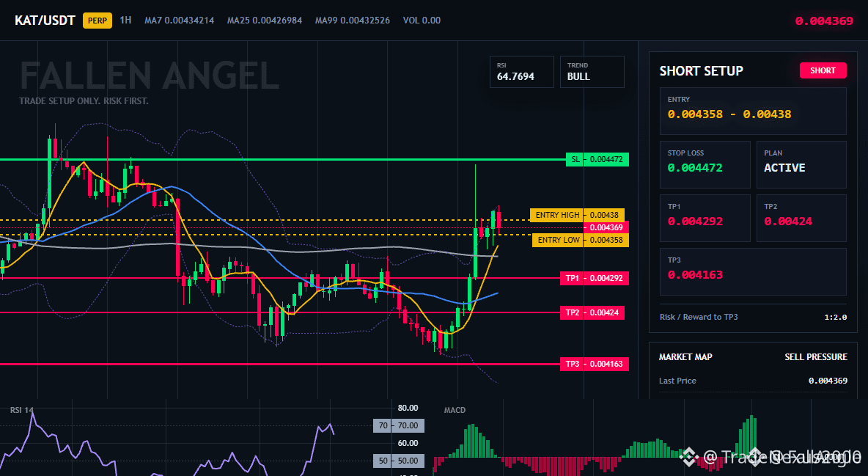Click the TRADE SETUP ONLY. RISK FIRST. tagline
This screenshot has width=868, height=476.
coord(84,101)
